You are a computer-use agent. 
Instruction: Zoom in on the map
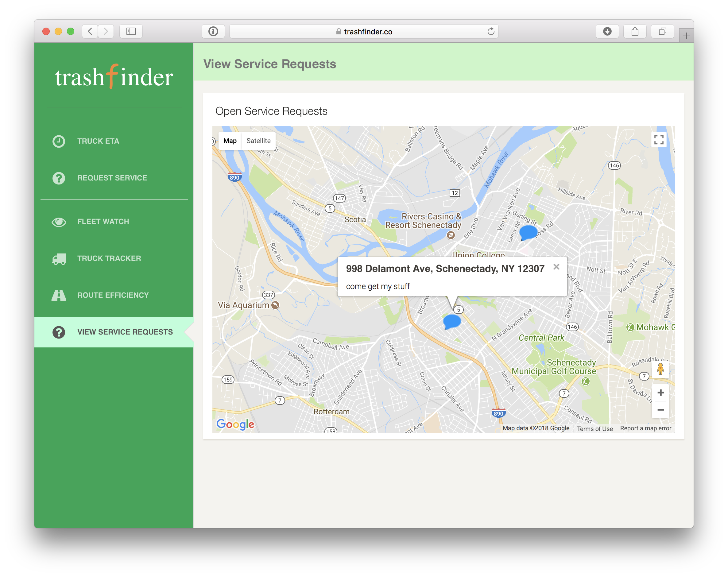point(660,393)
